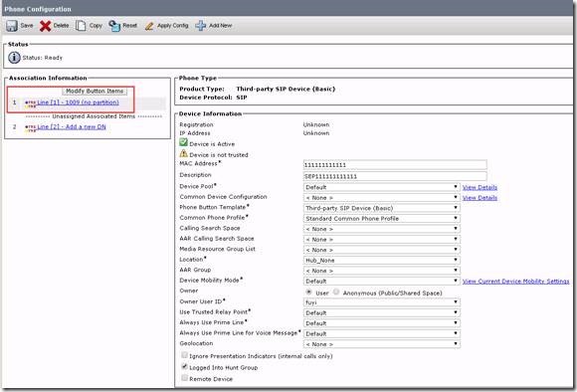Click the Description input field
This screenshot has height=392, width=577.
[395, 176]
